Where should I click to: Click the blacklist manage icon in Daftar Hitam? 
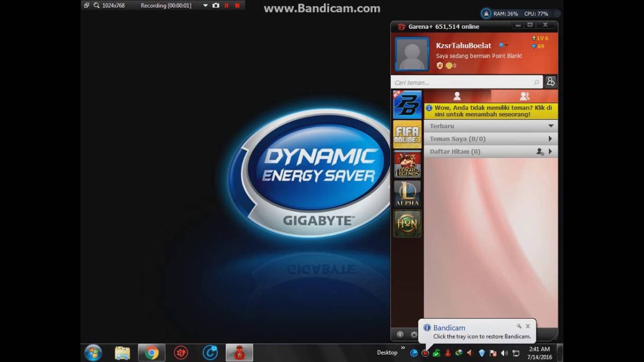point(540,151)
